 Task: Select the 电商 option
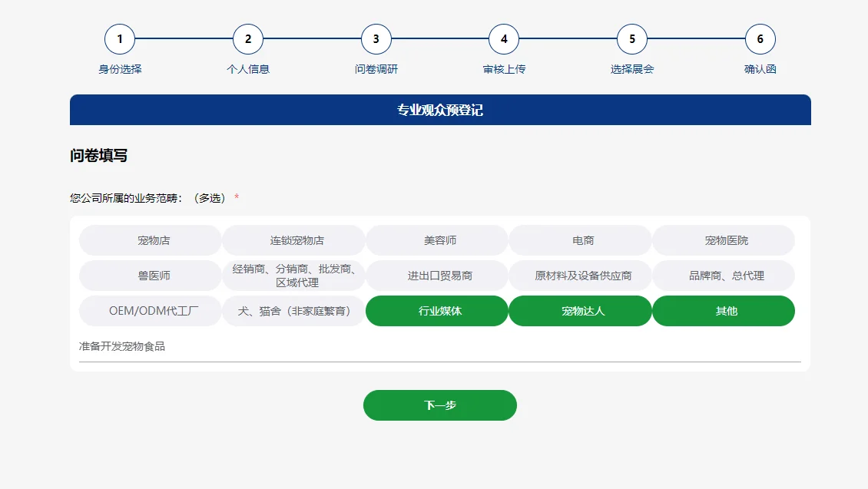[x=580, y=240]
